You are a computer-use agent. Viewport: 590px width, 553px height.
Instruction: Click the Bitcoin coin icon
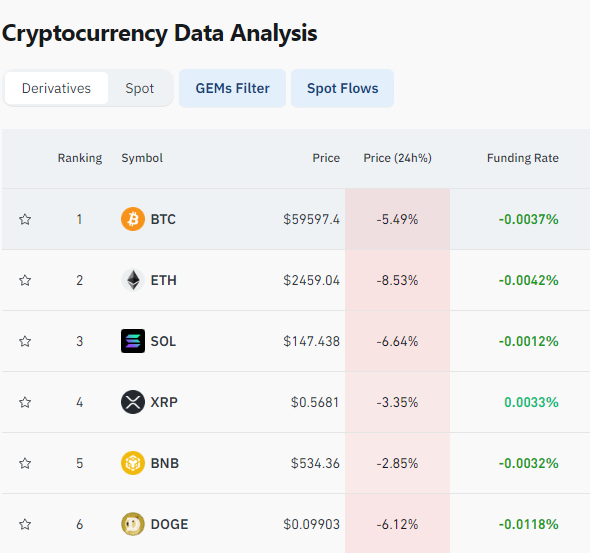tap(133, 219)
